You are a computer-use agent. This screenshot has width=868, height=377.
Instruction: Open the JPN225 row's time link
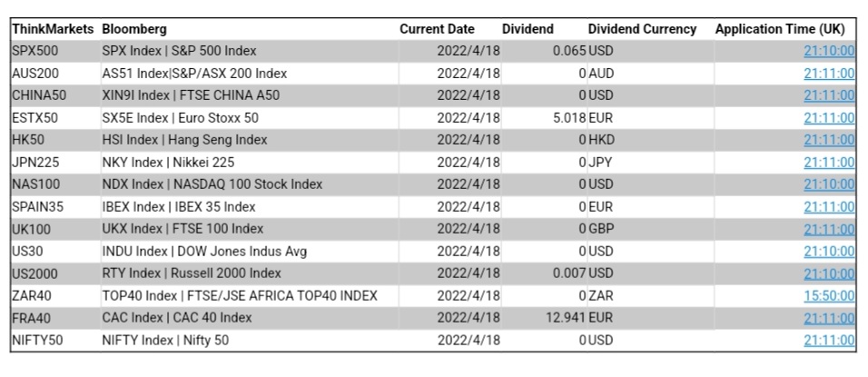pyautogui.click(x=828, y=163)
